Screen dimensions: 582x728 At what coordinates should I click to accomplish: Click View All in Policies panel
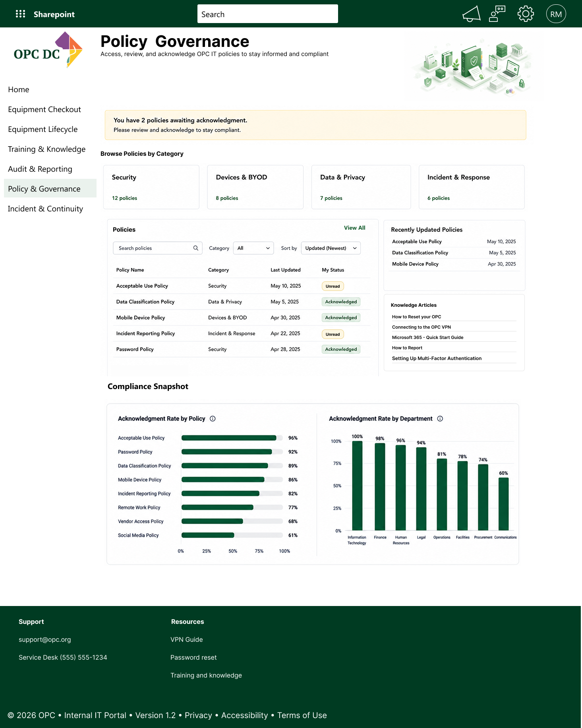pyautogui.click(x=355, y=228)
